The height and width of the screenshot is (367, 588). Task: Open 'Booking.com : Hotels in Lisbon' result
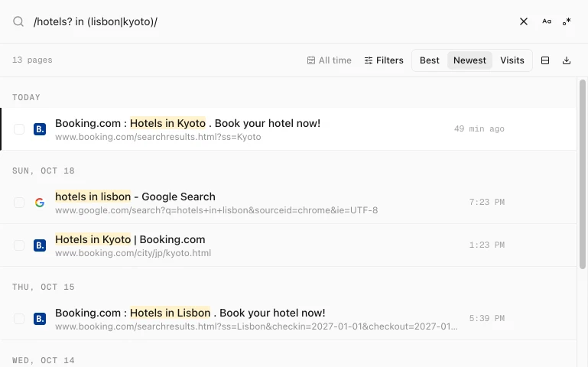pyautogui.click(x=190, y=313)
